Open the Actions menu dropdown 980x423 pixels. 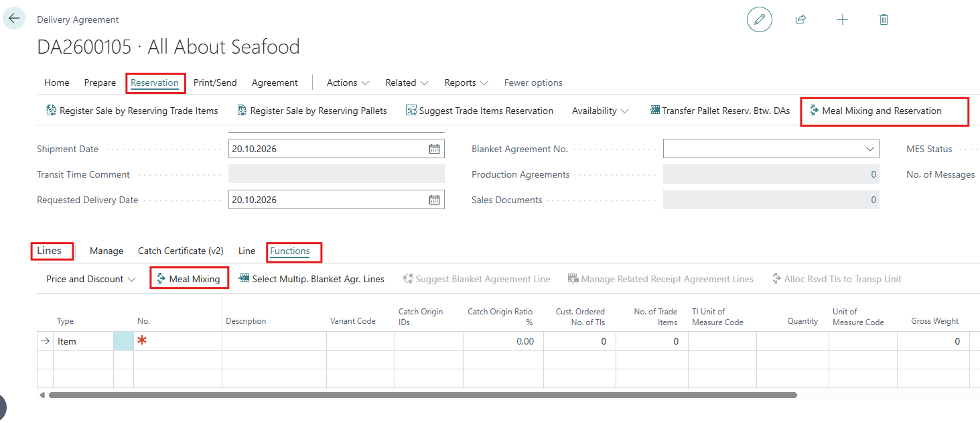point(348,82)
